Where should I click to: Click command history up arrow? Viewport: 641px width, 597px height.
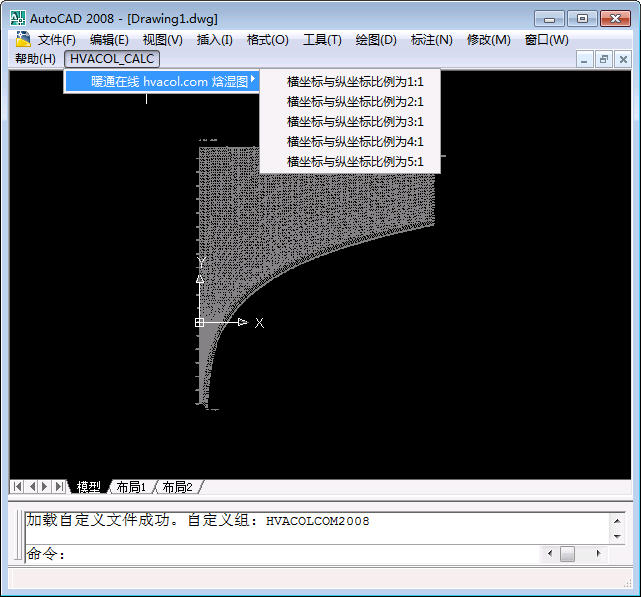tap(617, 521)
